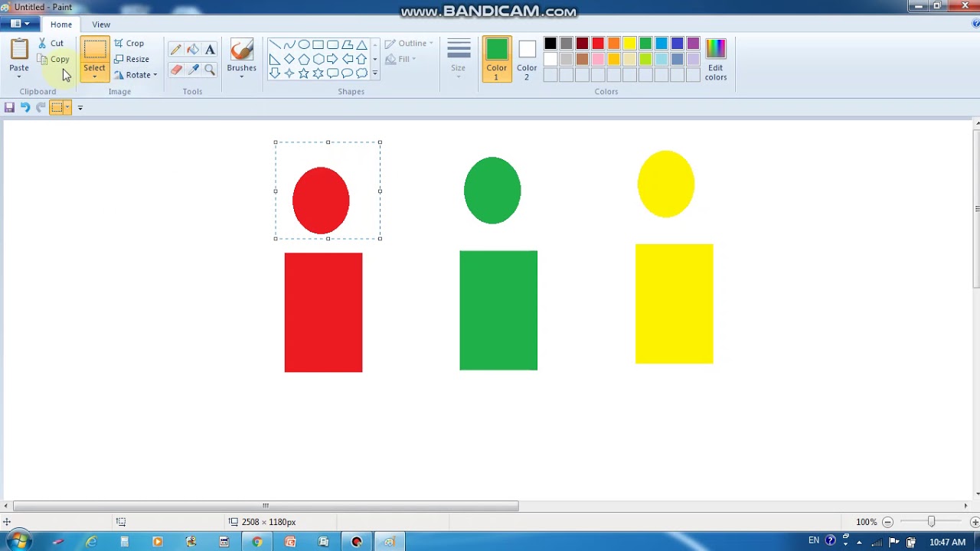Open the line Size dropdown
Viewport: 980px width, 551px height.
click(459, 59)
